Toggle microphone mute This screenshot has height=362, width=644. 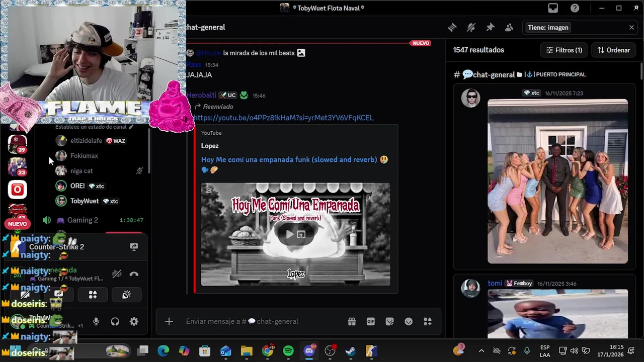(96, 322)
